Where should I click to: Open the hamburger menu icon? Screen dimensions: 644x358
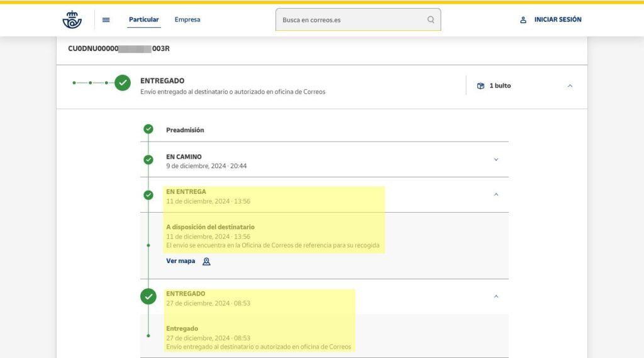pos(106,20)
